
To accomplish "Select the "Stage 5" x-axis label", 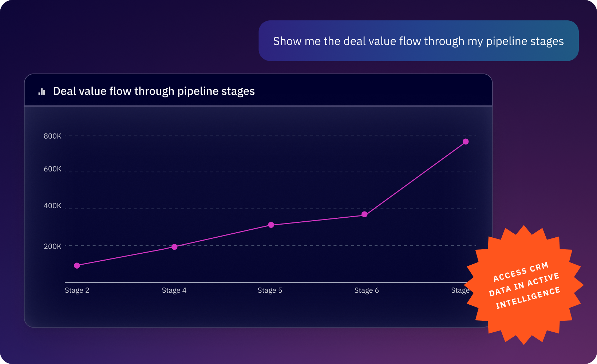I will [270, 290].
